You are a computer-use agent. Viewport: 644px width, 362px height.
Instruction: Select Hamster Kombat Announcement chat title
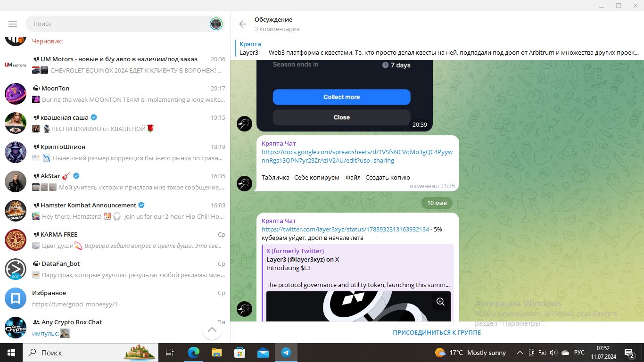pyautogui.click(x=88, y=206)
